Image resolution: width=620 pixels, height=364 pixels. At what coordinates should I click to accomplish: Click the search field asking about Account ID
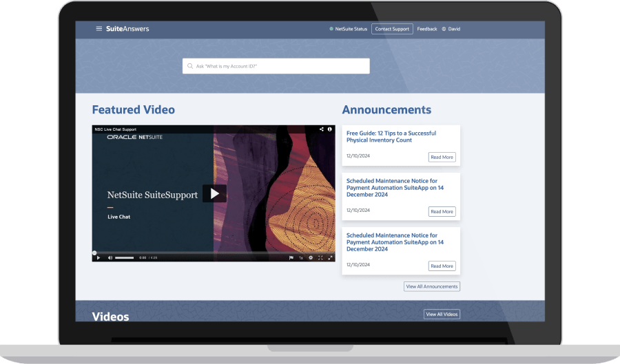(276, 66)
